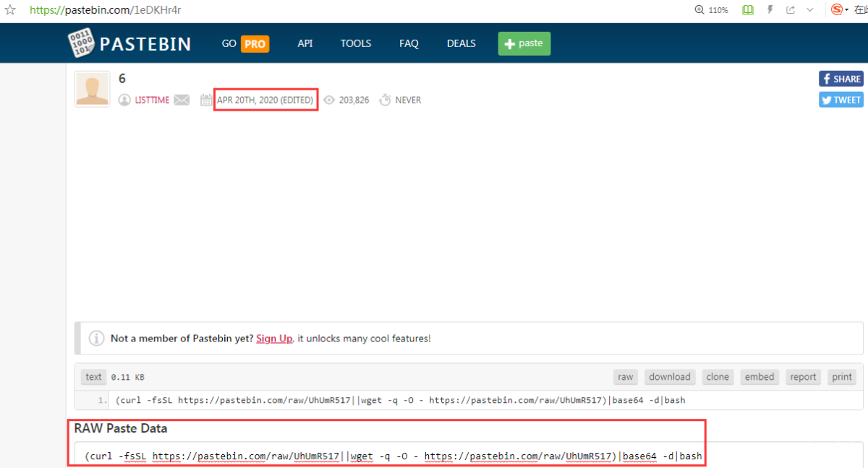Click the Pastebin binary logo icon
This screenshot has width=868, height=468.
pyautogui.click(x=80, y=44)
